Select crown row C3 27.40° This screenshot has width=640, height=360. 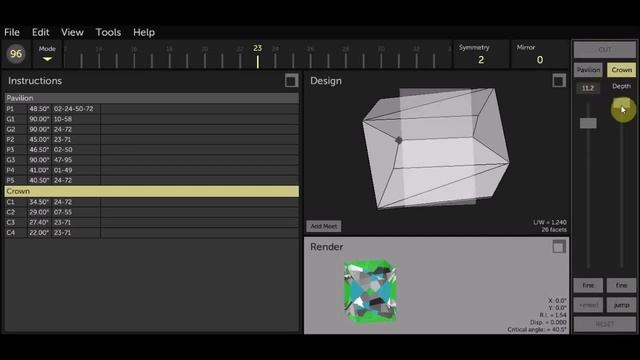tap(151, 222)
